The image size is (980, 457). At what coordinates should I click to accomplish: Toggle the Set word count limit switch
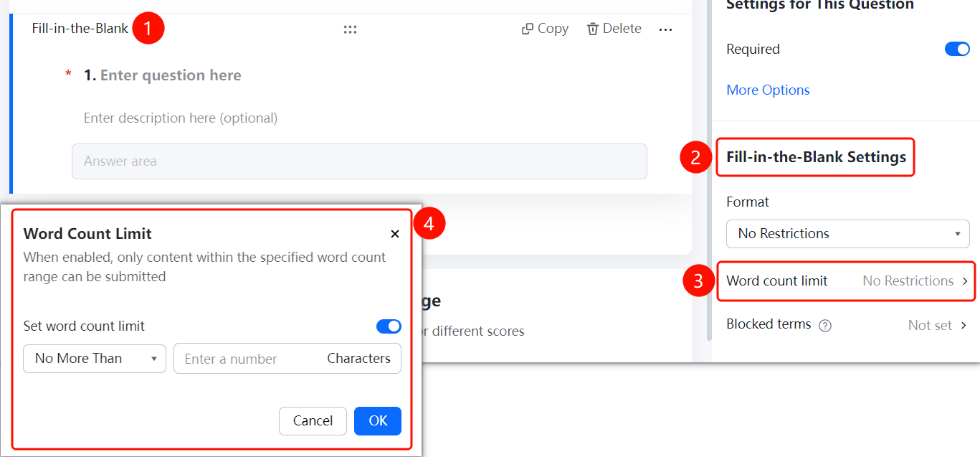click(x=389, y=326)
